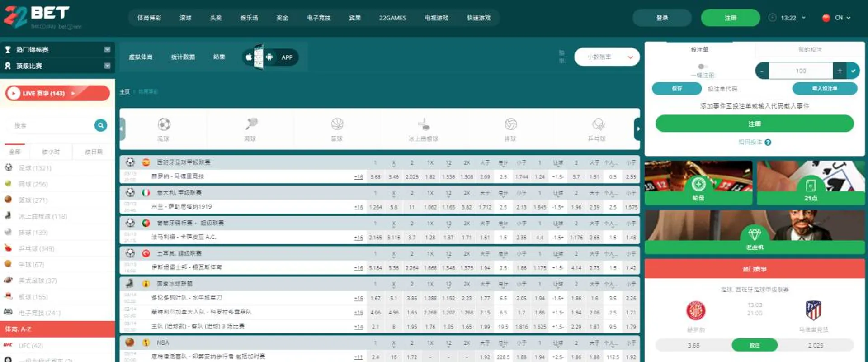
Task: Open 滚球 in top navigation
Action: click(185, 18)
